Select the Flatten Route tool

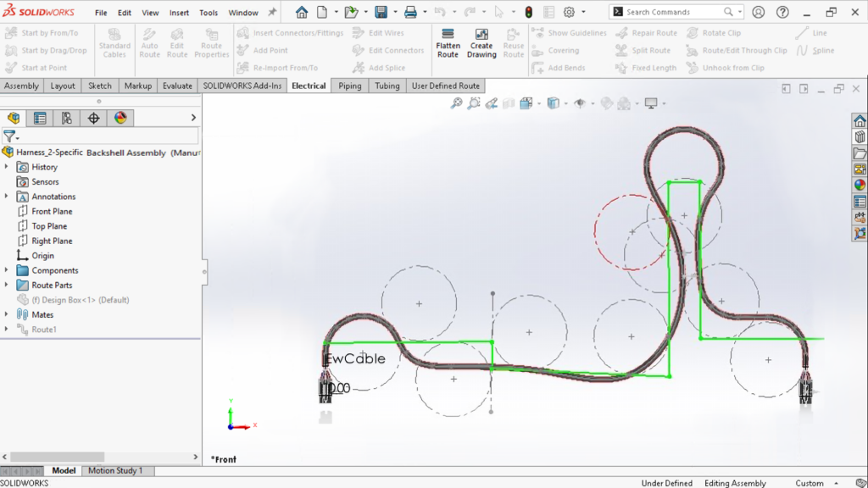[x=448, y=42]
